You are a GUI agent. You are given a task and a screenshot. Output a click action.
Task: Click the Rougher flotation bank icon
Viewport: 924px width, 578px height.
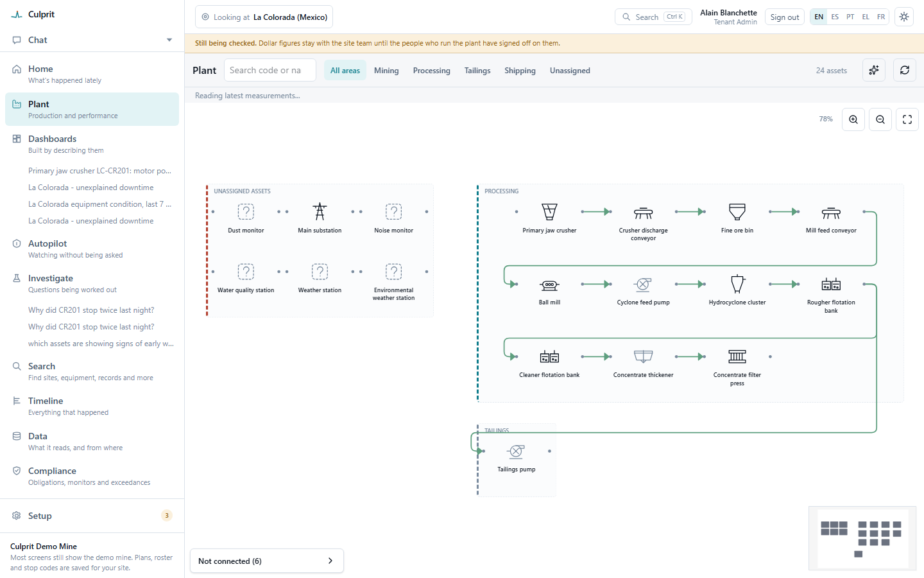pos(831,285)
